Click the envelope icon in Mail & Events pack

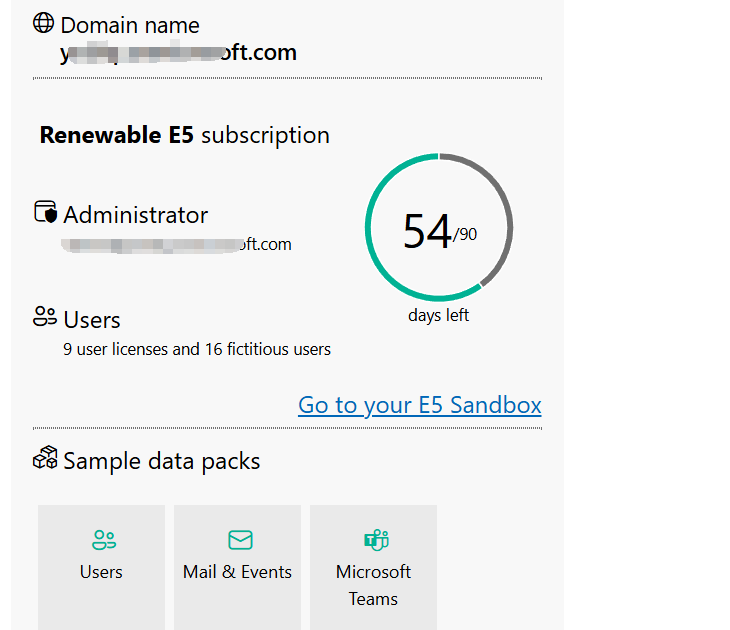pos(240,540)
